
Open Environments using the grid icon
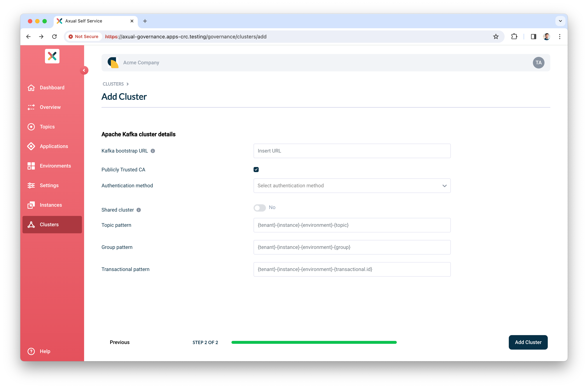[x=31, y=166]
